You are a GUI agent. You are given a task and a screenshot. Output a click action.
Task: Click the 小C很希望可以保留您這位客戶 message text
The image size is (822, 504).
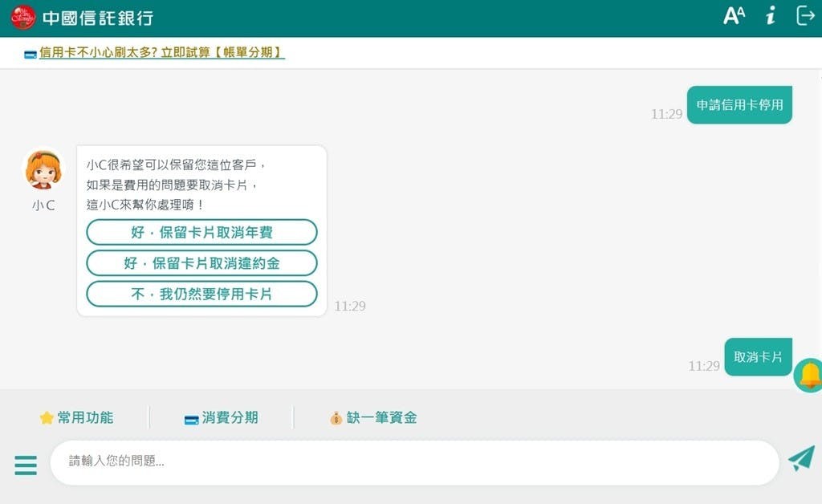pos(176,165)
